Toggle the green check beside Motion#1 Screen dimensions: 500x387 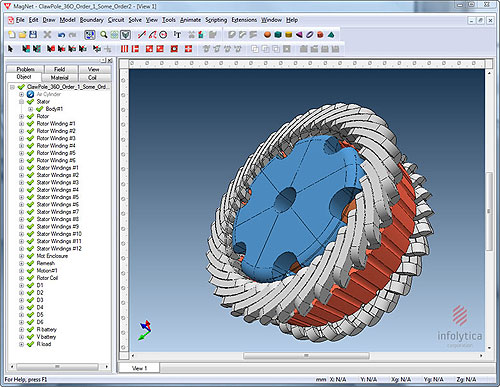30,270
